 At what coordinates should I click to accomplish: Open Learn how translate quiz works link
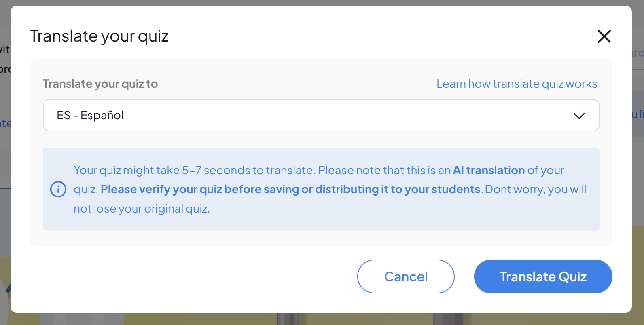pyautogui.click(x=517, y=84)
